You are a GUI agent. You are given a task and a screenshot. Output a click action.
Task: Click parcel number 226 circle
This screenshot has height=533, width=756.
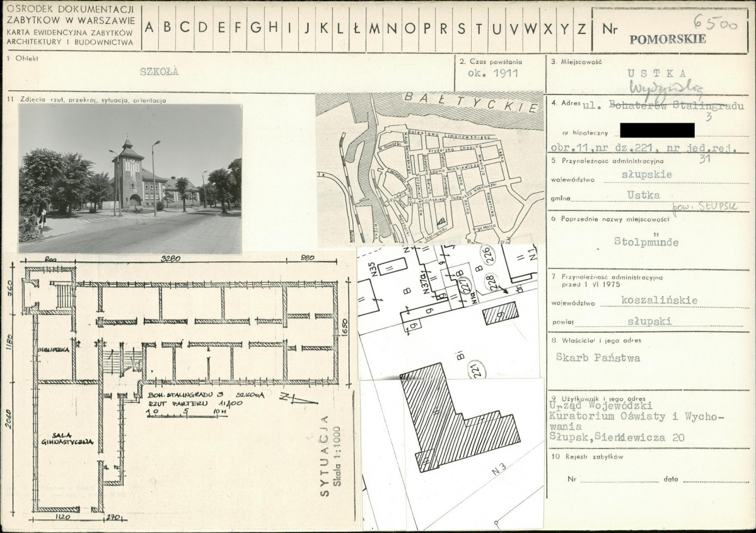coord(490,255)
